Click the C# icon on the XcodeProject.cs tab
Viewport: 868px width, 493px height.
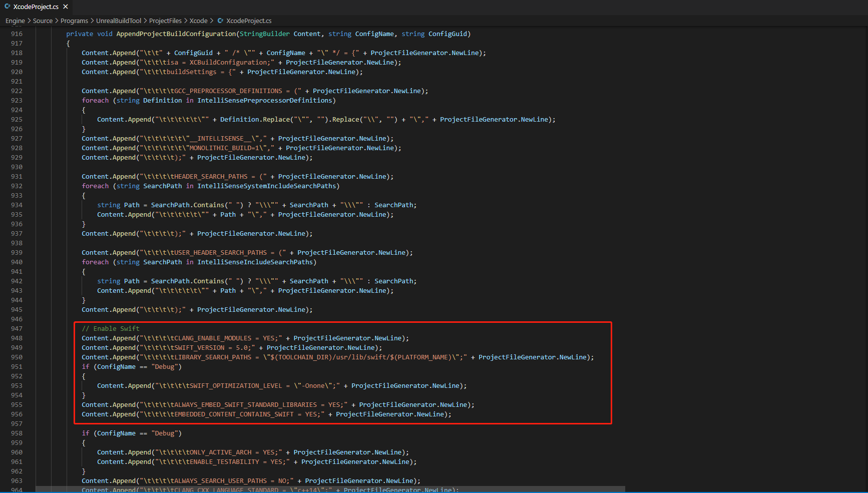point(7,7)
